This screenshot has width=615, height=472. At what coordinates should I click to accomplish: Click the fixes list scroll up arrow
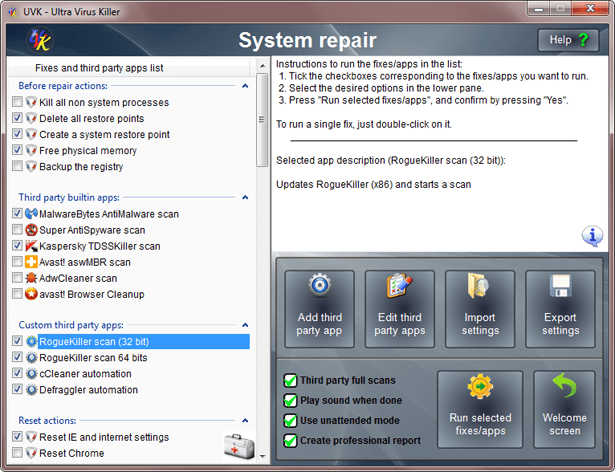[262, 66]
